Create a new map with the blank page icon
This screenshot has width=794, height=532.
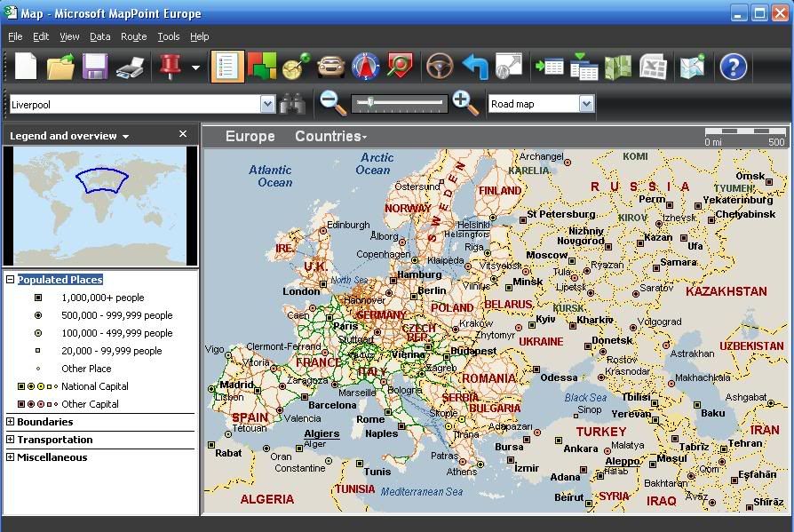pyautogui.click(x=26, y=67)
